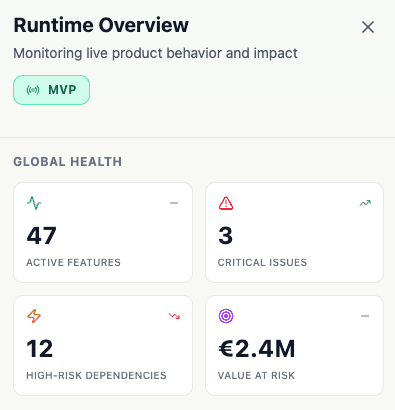The width and height of the screenshot is (395, 410).
Task: Click the purple target icon
Action: tap(226, 316)
